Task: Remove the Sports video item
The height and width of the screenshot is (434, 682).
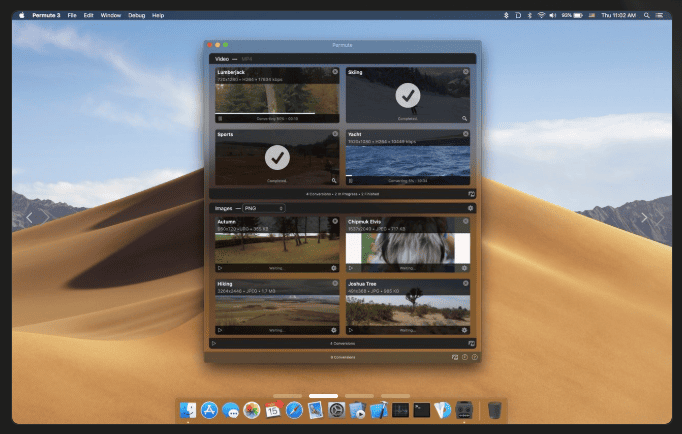Action: tap(335, 134)
